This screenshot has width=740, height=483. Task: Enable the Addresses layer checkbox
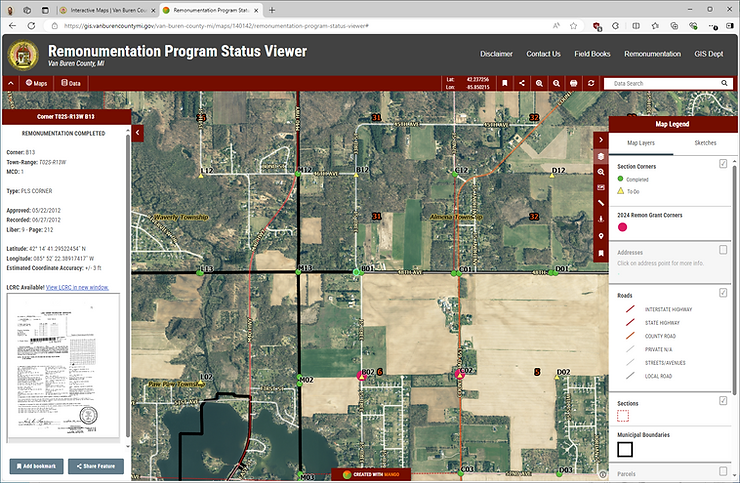point(723,250)
